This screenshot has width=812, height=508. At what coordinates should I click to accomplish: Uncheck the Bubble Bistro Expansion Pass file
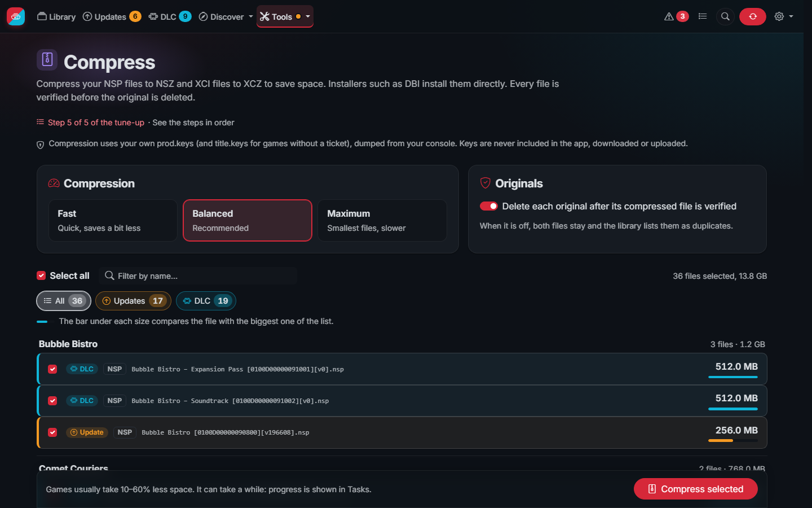52,369
